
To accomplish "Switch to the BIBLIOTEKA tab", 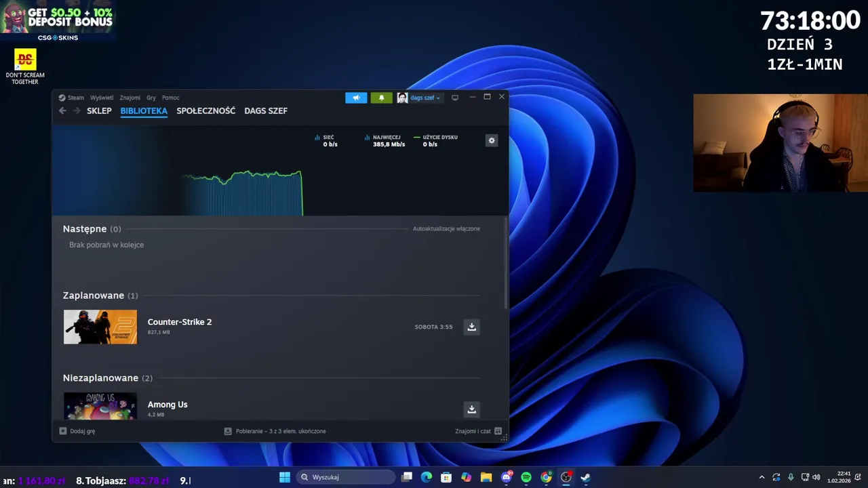I will (x=144, y=110).
